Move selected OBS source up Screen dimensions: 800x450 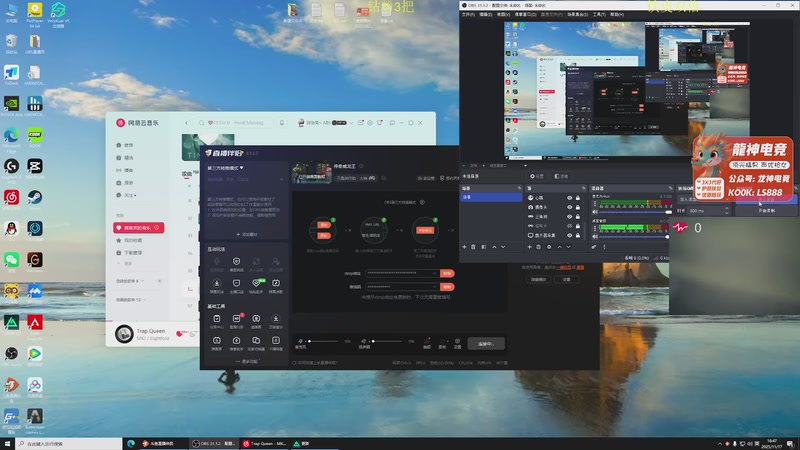559,247
